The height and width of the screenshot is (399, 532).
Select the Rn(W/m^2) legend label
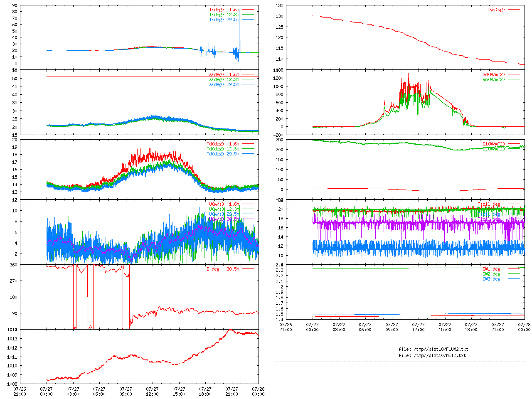click(494, 79)
